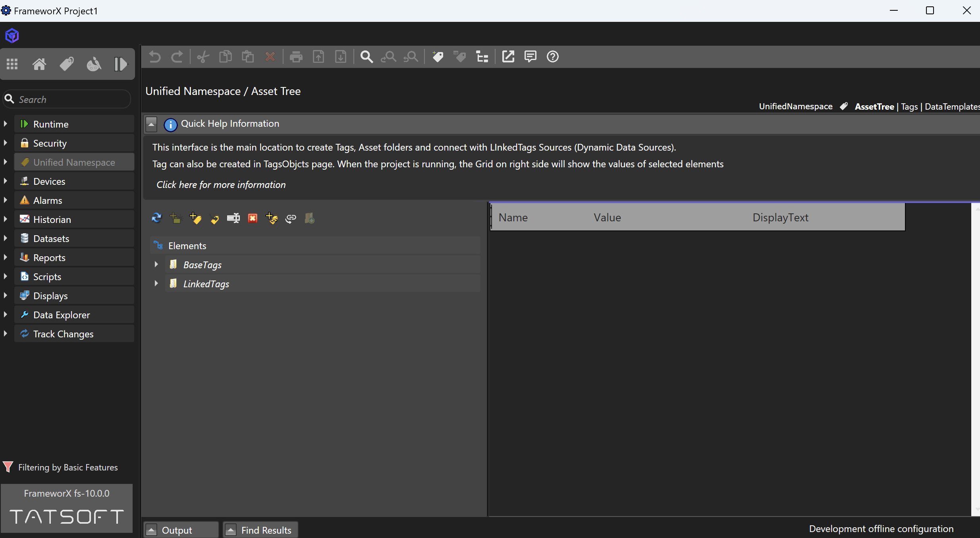Click the undo arrow in top toolbar

155,57
